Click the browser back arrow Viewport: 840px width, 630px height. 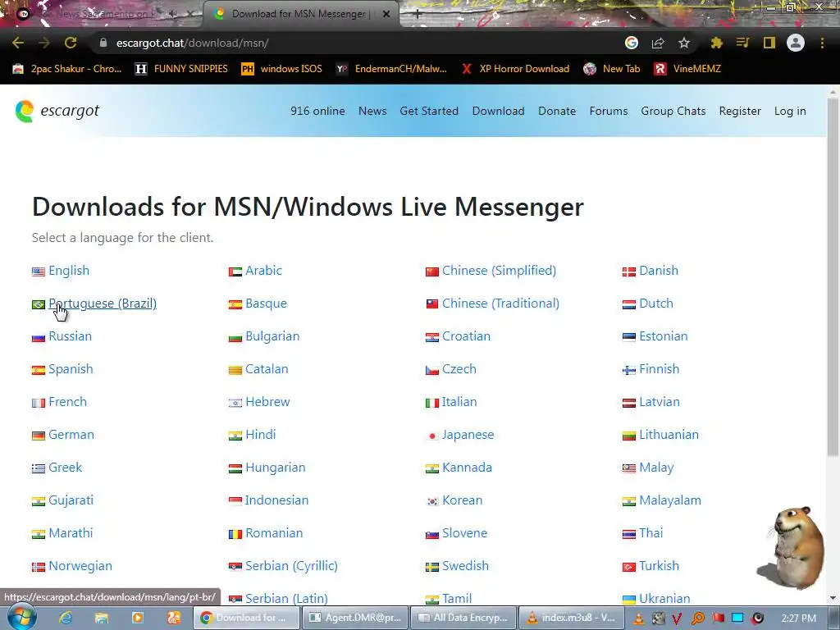click(x=18, y=43)
